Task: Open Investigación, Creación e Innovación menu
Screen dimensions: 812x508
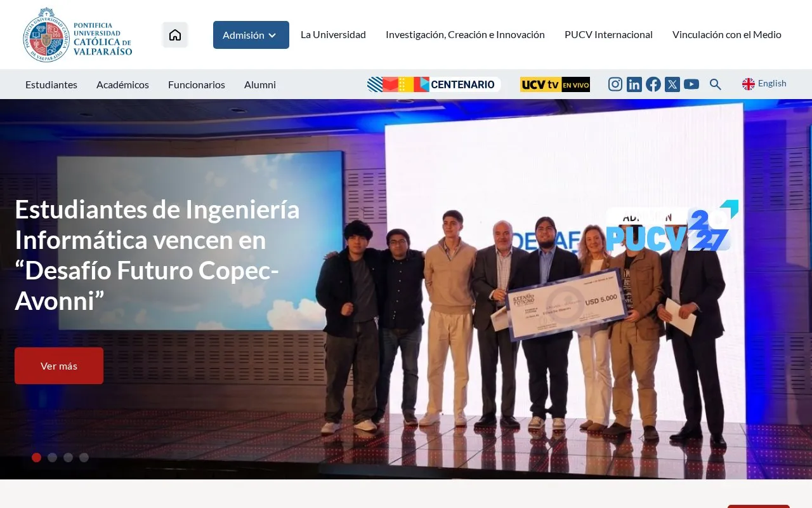Action: [x=465, y=35]
